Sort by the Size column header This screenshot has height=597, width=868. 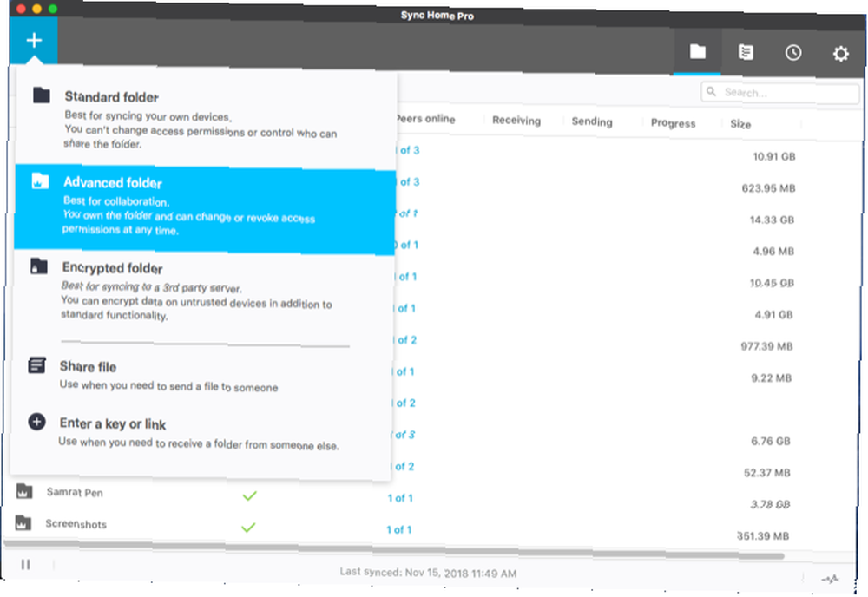pos(740,124)
